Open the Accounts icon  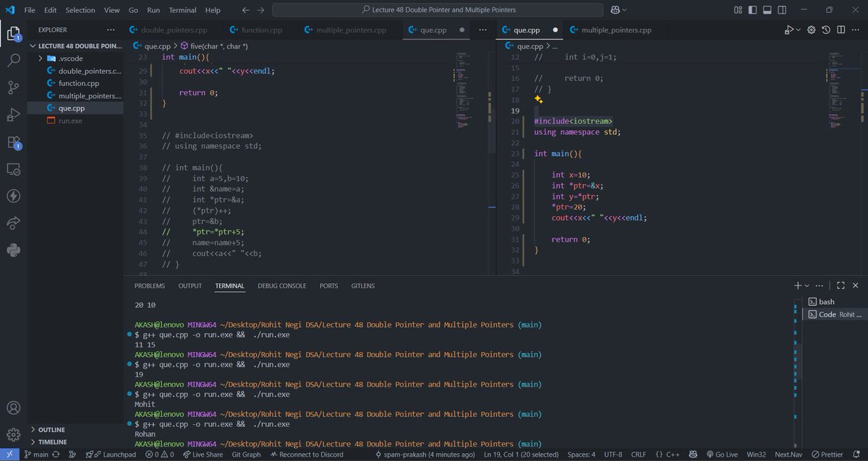coord(13,408)
